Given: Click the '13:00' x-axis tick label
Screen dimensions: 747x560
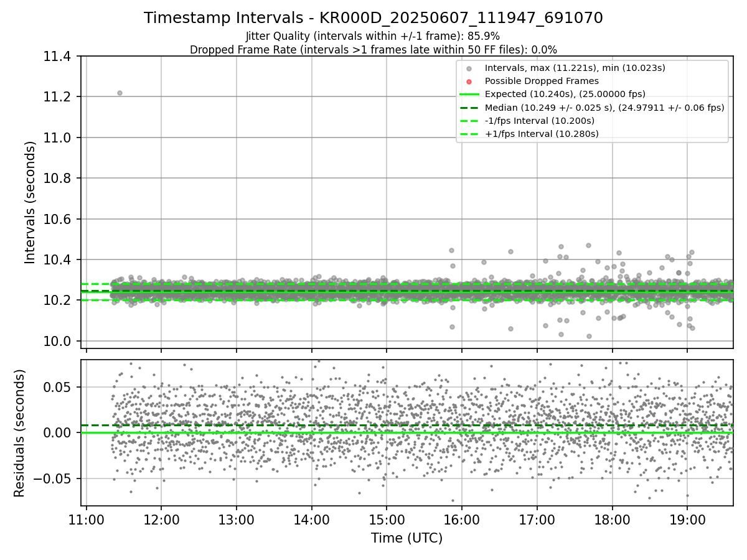Looking at the screenshot, I should [x=236, y=519].
